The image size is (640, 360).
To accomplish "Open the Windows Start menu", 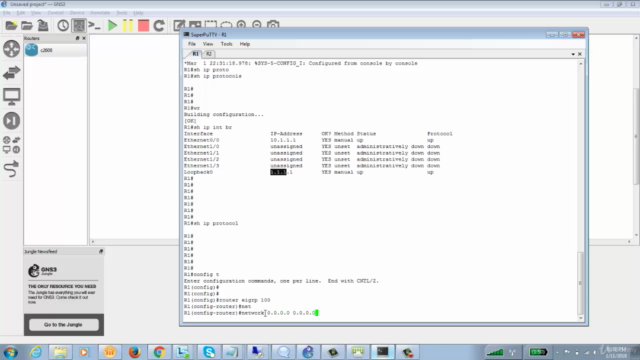I will tap(11, 352).
